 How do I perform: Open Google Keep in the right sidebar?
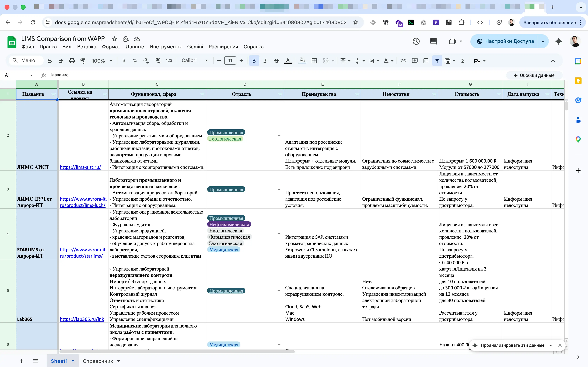tap(578, 81)
